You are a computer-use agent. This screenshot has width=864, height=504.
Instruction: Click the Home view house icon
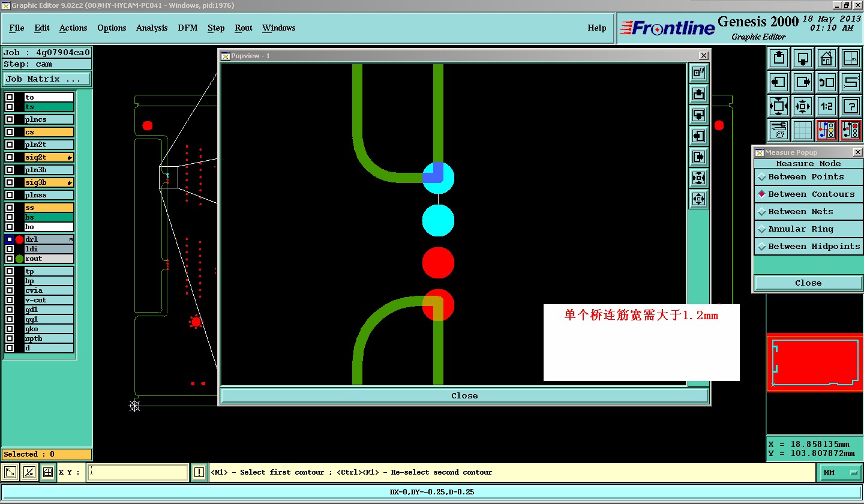[x=827, y=58]
